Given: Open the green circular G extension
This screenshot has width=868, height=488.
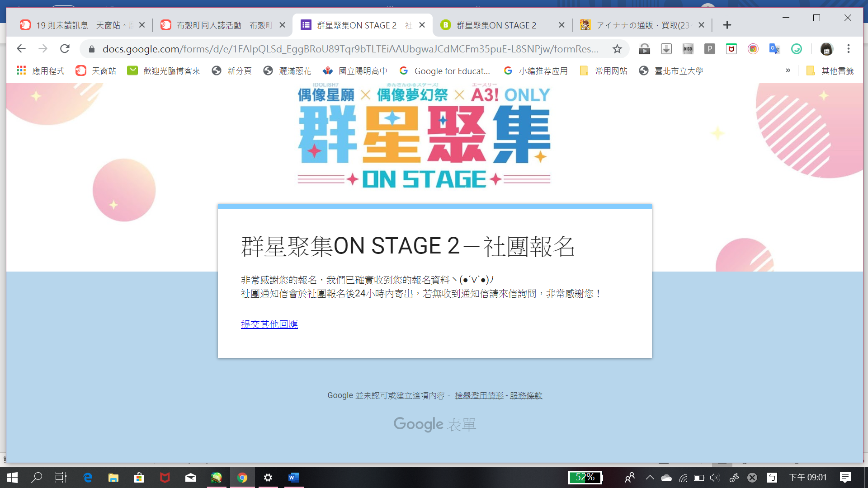Looking at the screenshot, I should tap(796, 49).
